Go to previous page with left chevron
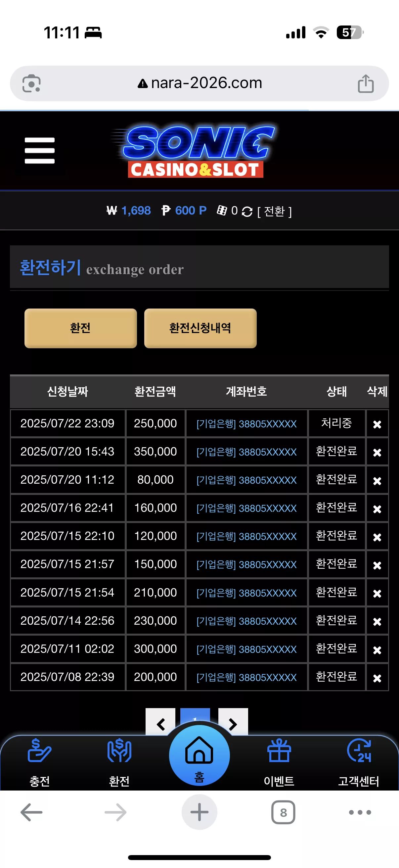Viewport: 399px width, 868px height. tap(160, 723)
